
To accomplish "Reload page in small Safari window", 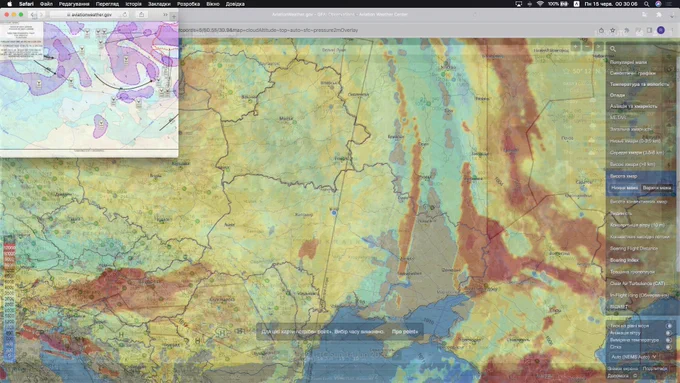I will point(125,15).
